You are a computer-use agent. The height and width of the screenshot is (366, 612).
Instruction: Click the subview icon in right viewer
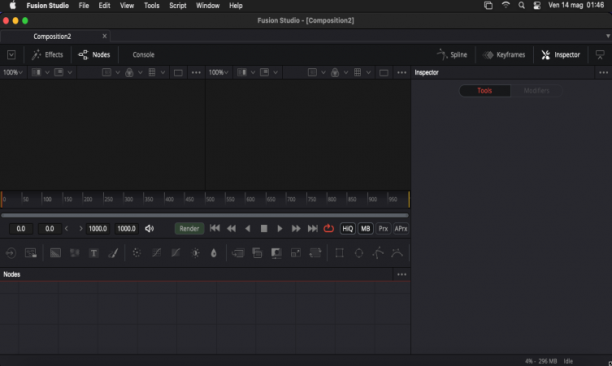tap(264, 72)
